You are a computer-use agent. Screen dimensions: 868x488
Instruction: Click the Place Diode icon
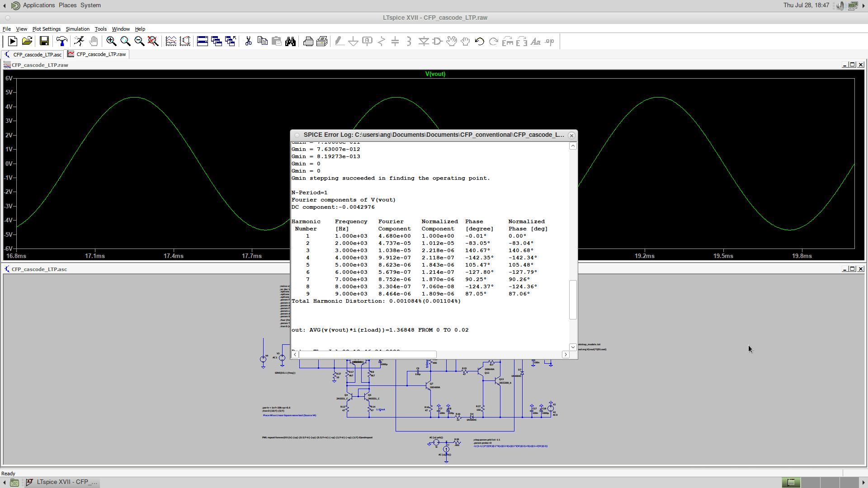pos(424,42)
